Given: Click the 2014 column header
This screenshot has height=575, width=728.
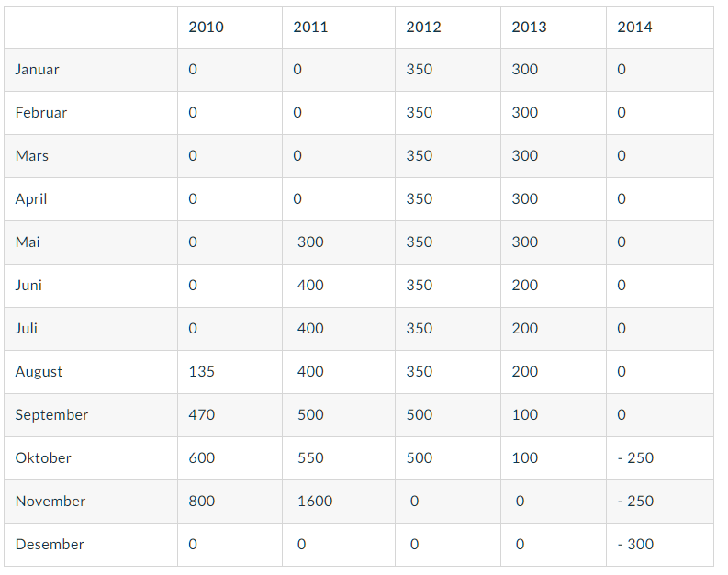Looking at the screenshot, I should [x=634, y=27].
